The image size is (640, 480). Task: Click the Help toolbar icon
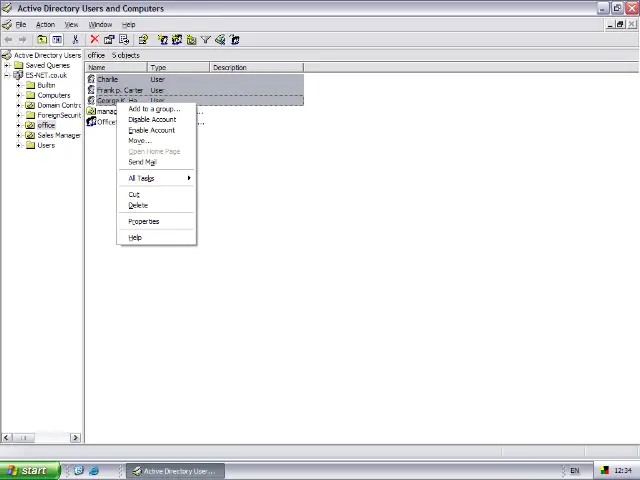143,40
